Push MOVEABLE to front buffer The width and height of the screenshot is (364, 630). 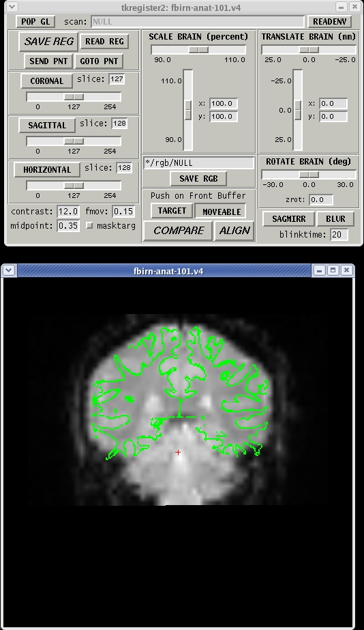click(x=221, y=212)
